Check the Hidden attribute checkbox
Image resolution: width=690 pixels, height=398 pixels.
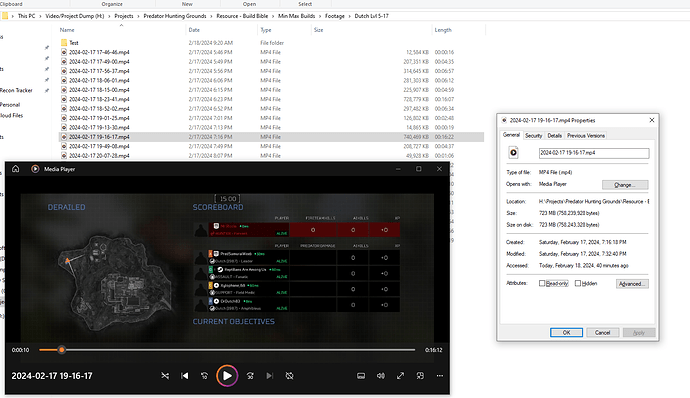[578, 283]
